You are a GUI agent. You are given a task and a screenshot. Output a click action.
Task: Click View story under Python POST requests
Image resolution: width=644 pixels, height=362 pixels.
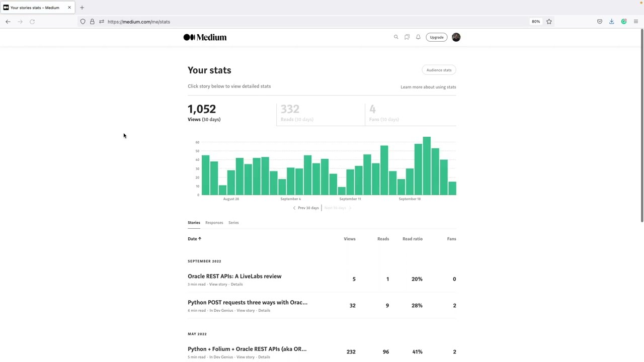(246, 311)
